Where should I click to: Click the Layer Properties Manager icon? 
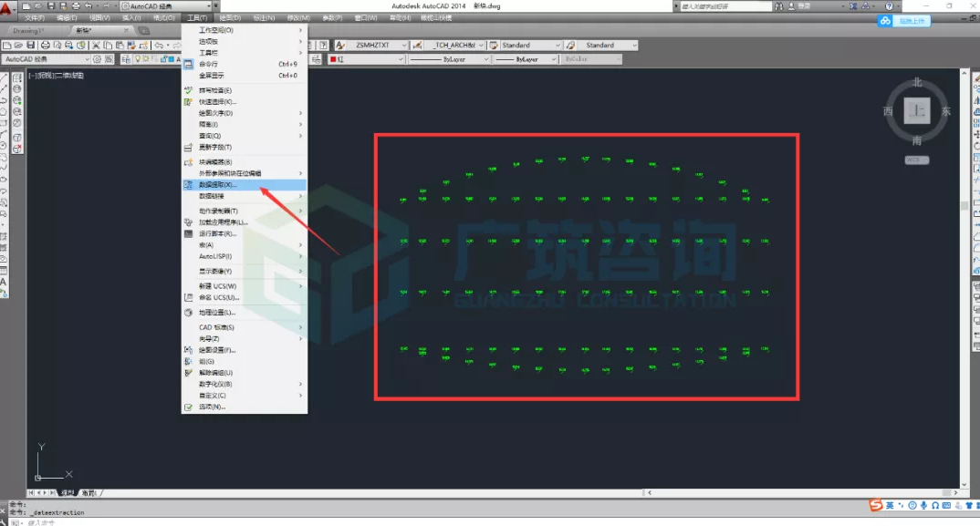click(126, 59)
